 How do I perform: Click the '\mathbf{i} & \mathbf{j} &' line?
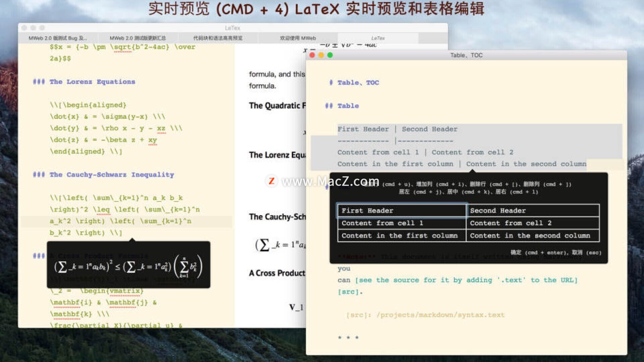click(x=103, y=303)
